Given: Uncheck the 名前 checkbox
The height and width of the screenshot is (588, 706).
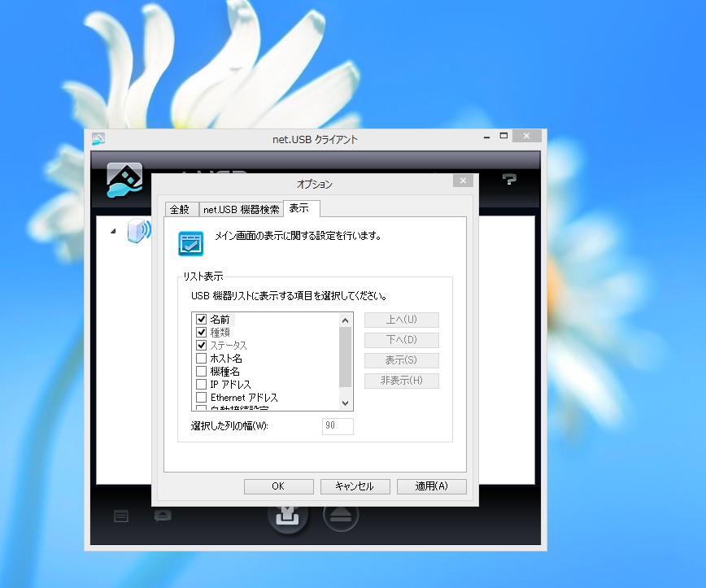Looking at the screenshot, I should point(201,320).
